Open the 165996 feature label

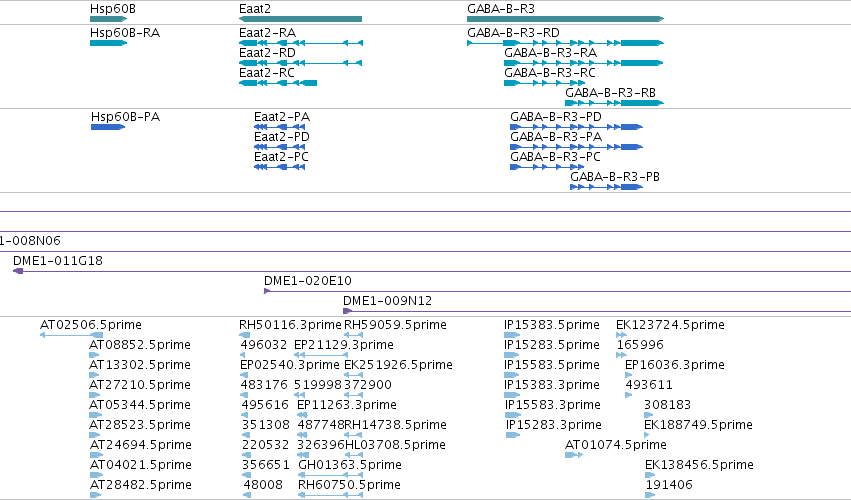640,345
